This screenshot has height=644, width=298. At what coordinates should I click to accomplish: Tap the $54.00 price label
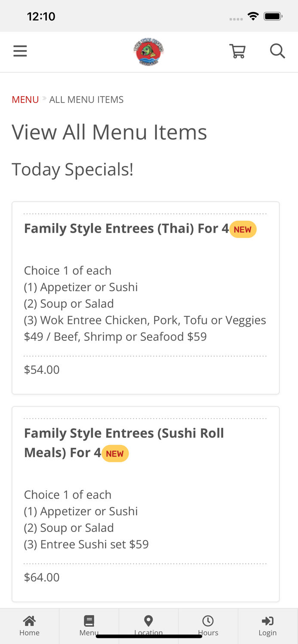[x=42, y=369]
